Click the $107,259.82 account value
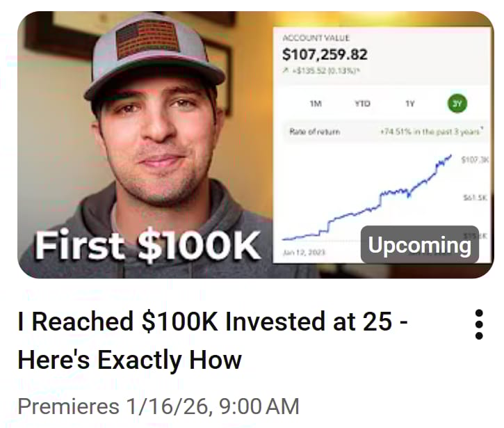 click(325, 54)
